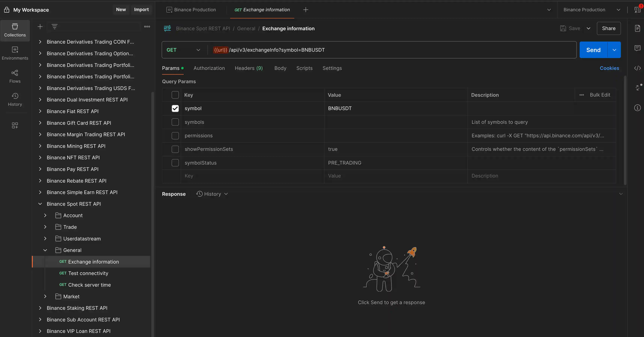Check the select-all box in Query Params header
644x337 pixels.
pyautogui.click(x=175, y=95)
